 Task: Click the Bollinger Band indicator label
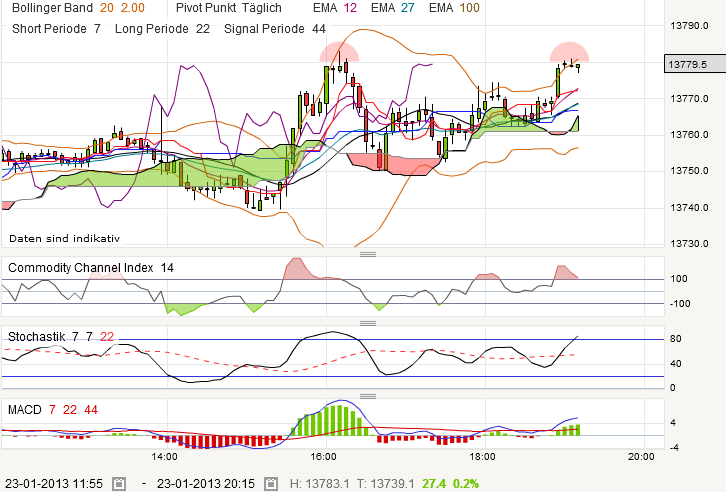pos(52,8)
